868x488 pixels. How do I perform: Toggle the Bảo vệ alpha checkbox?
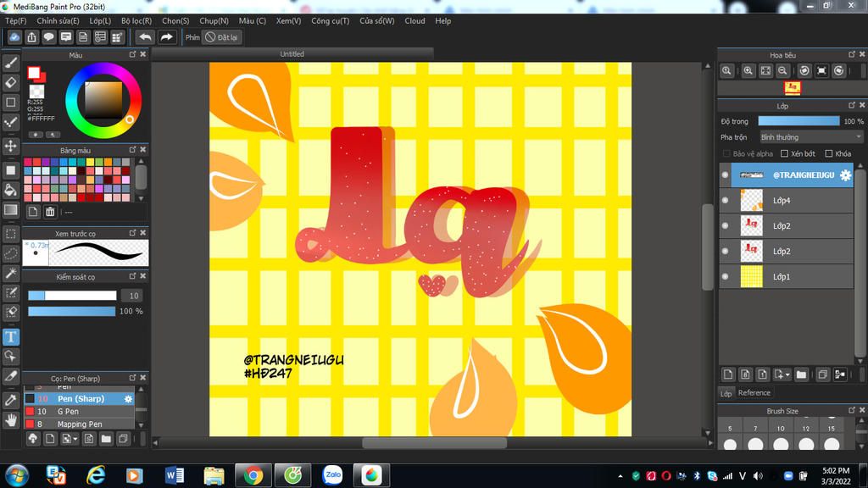[x=726, y=153]
